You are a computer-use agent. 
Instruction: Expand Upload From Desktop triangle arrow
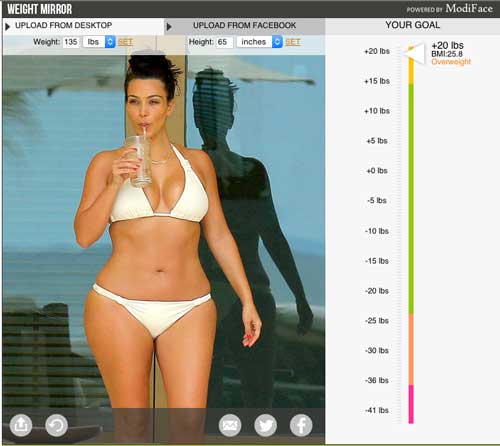pyautogui.click(x=7, y=27)
